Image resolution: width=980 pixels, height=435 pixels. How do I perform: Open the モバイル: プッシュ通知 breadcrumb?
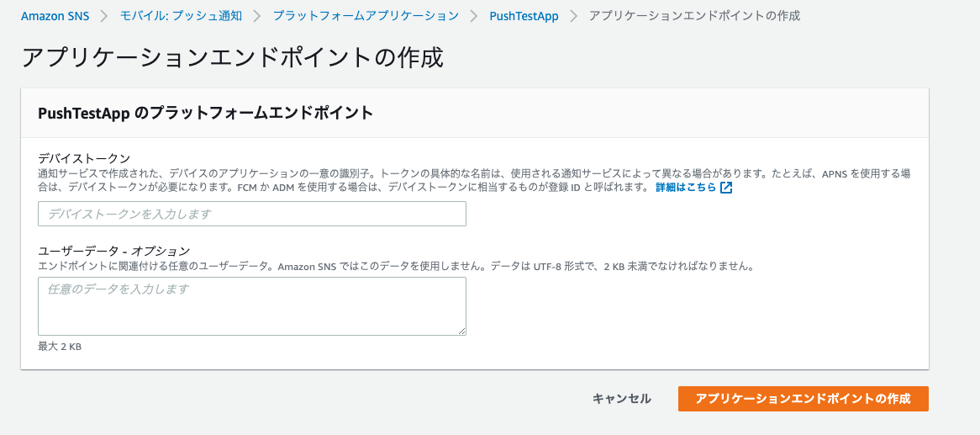[181, 16]
